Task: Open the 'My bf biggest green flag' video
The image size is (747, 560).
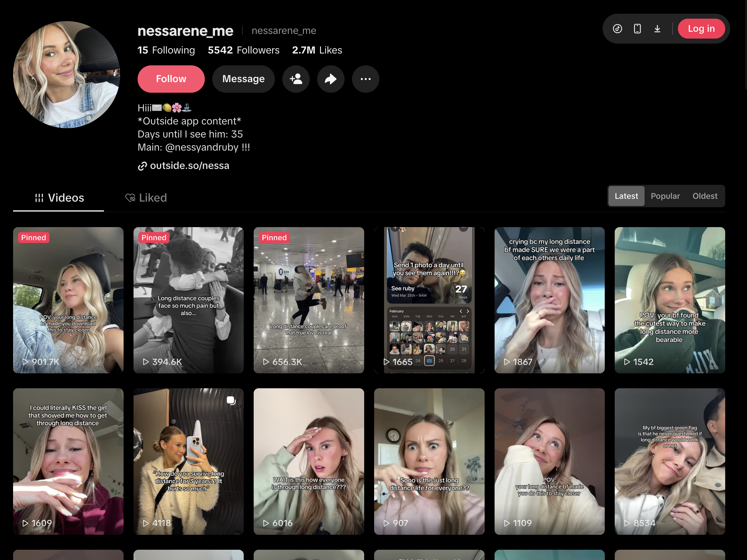Action: pyautogui.click(x=670, y=461)
